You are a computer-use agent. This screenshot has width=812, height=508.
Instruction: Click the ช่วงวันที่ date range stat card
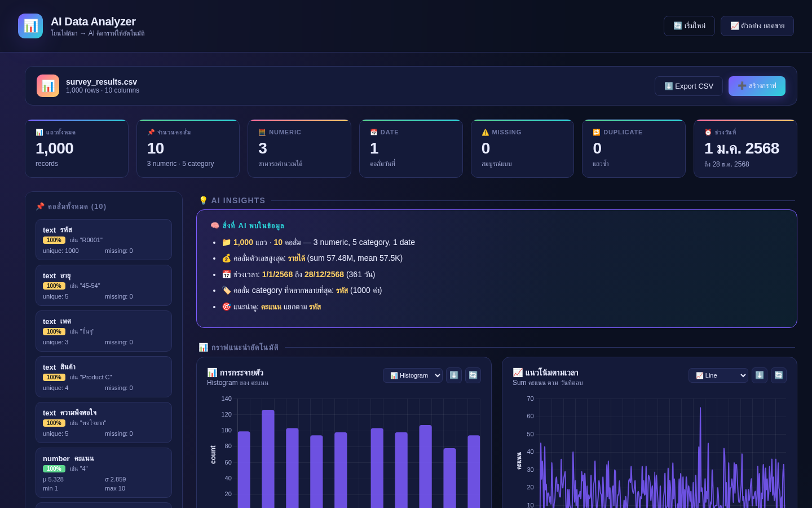745,148
